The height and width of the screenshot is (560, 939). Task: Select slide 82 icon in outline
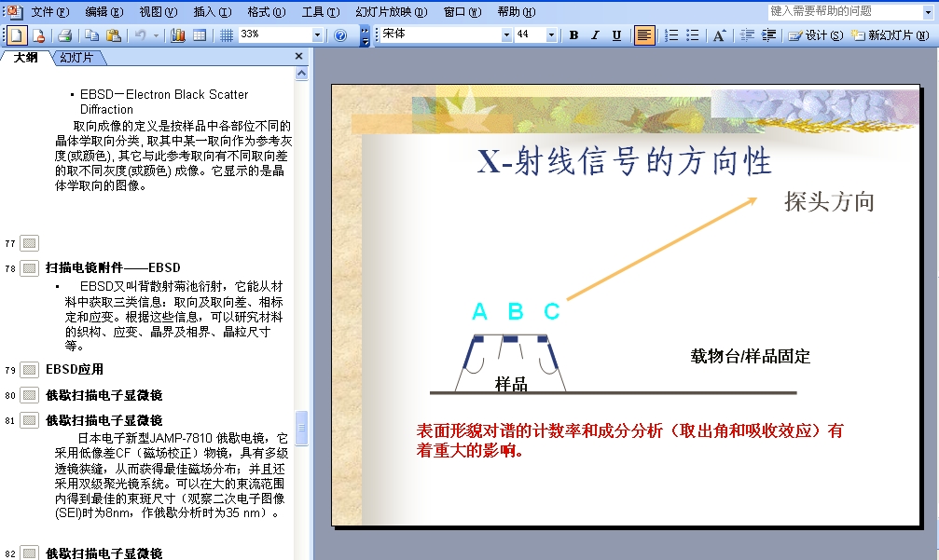coord(29,553)
